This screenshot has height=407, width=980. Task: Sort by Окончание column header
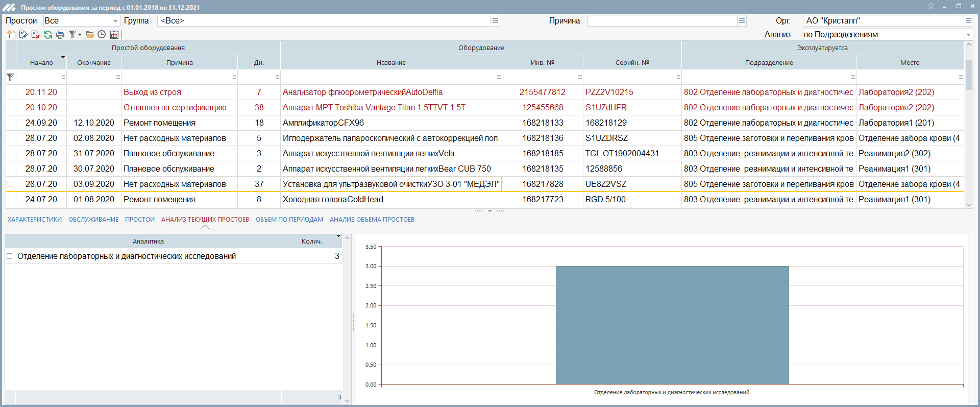94,63
